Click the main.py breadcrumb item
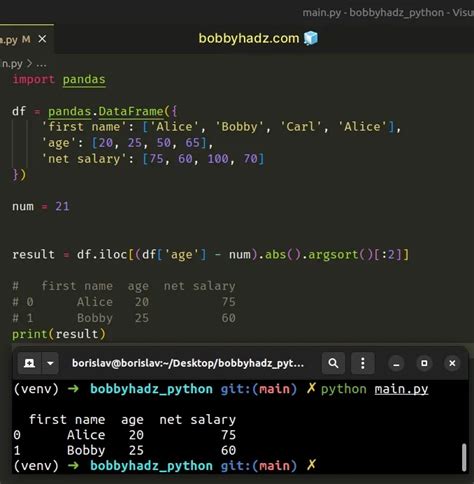Viewport: 474px width, 484px height. click(12, 63)
